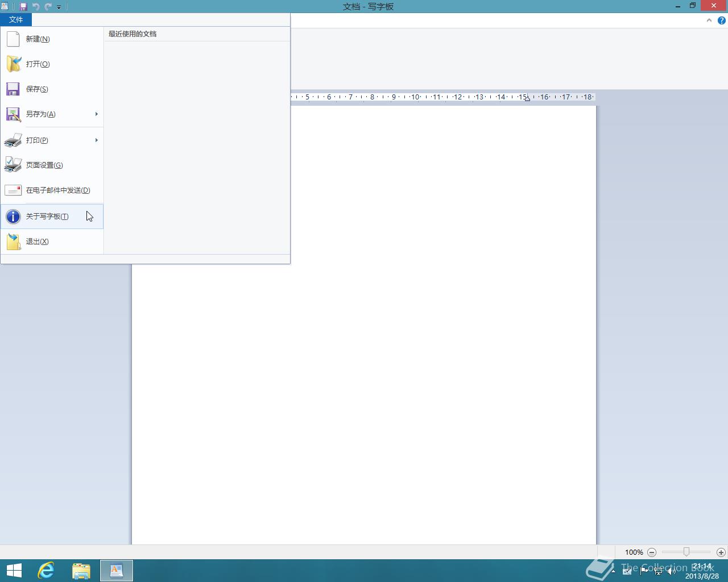
Task: Open Internet Explorer from taskbar
Action: [46, 571]
